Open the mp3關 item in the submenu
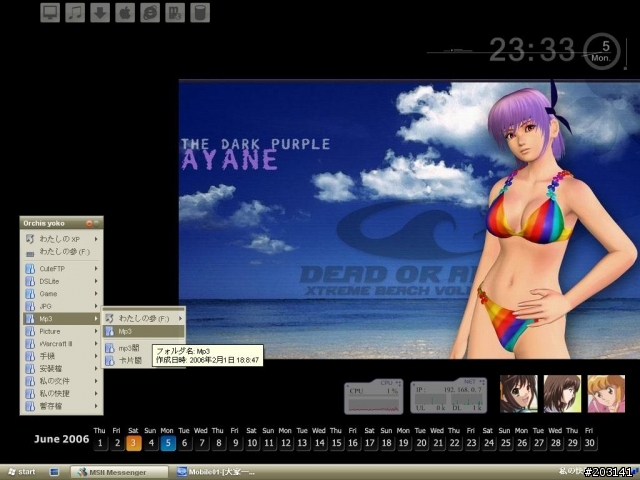The image size is (640, 480). (x=127, y=348)
